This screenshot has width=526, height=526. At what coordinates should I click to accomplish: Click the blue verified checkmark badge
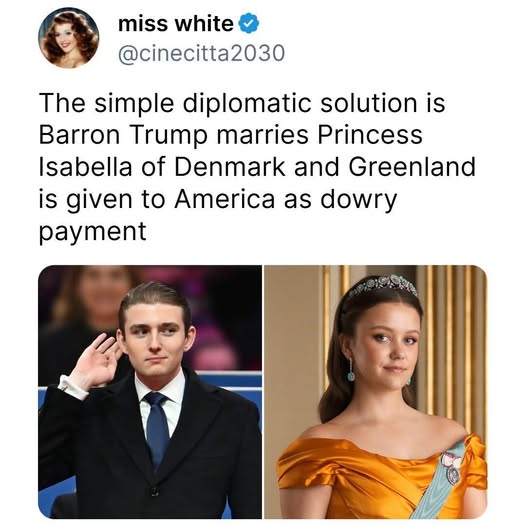pyautogui.click(x=249, y=23)
